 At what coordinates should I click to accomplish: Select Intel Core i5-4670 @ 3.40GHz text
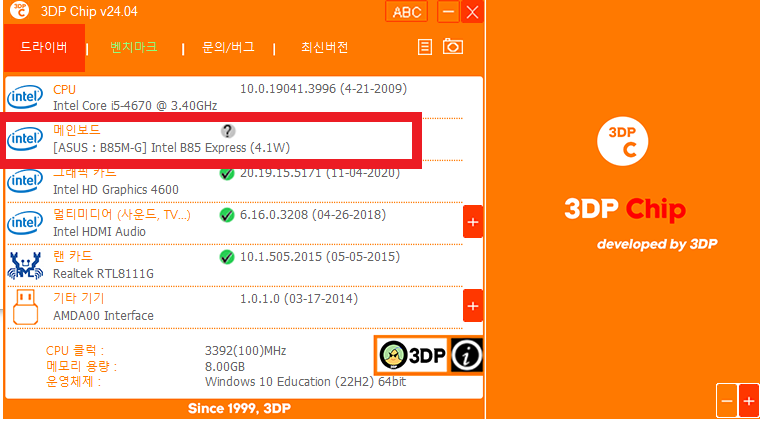click(x=135, y=106)
